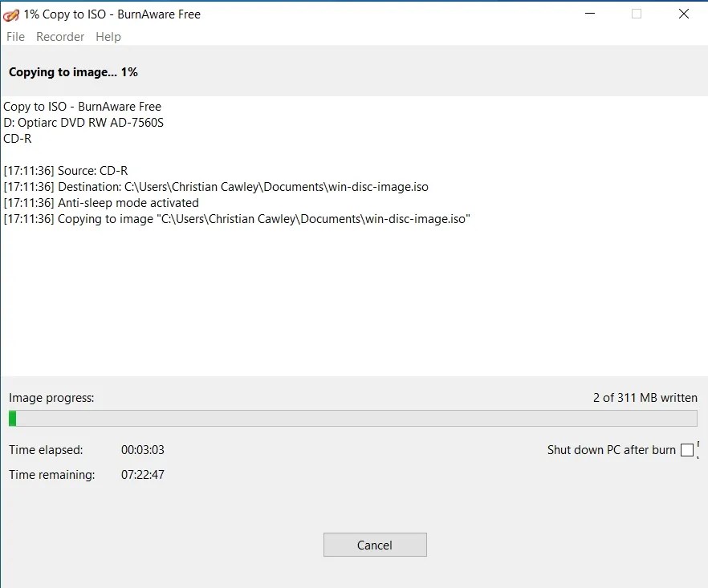
Task: Open the Help menu
Action: (108, 36)
